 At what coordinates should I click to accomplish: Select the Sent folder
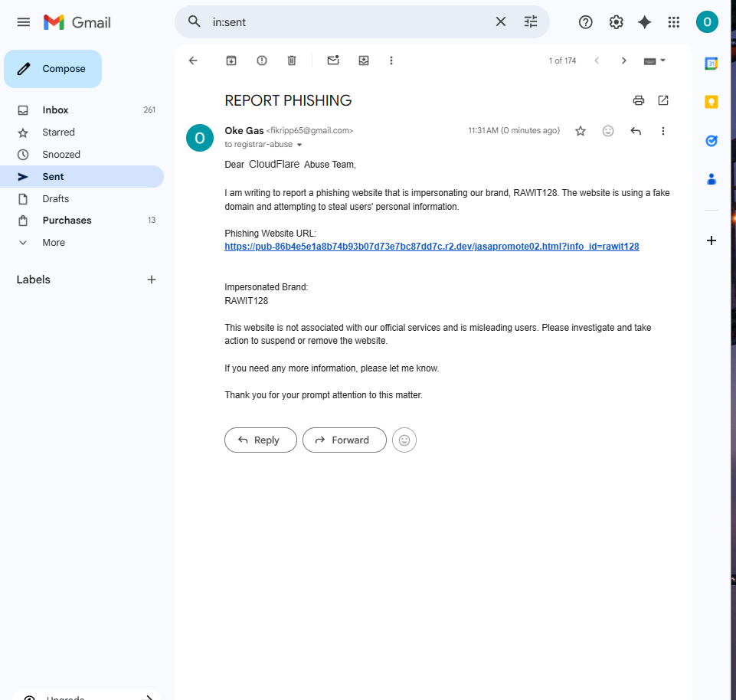coord(82,176)
